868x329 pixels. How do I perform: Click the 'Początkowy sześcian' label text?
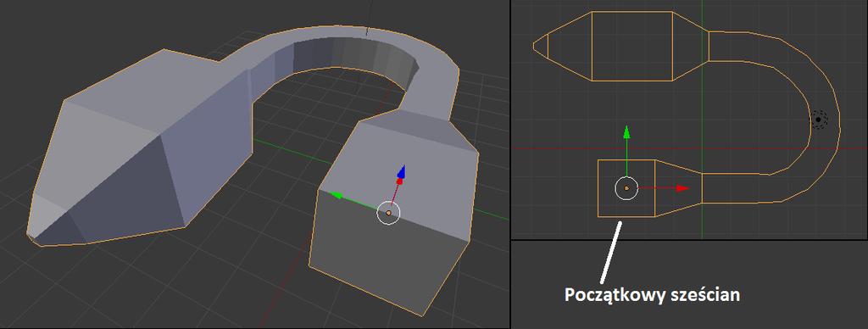(652, 295)
